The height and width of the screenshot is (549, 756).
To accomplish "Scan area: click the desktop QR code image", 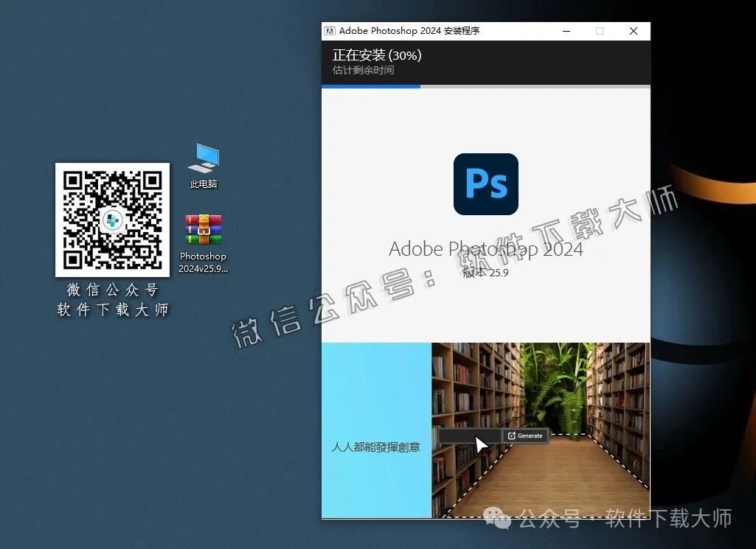I will pyautogui.click(x=112, y=220).
